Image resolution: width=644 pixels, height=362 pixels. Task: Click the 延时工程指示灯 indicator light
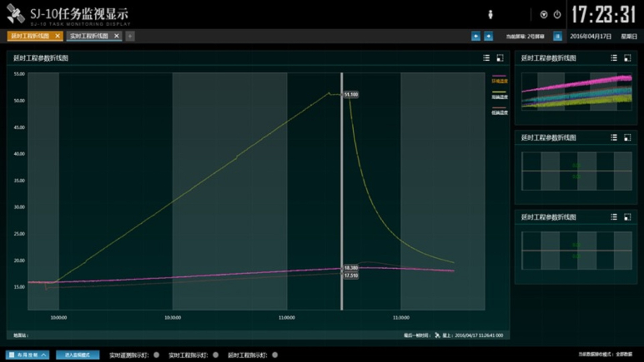tap(275, 355)
